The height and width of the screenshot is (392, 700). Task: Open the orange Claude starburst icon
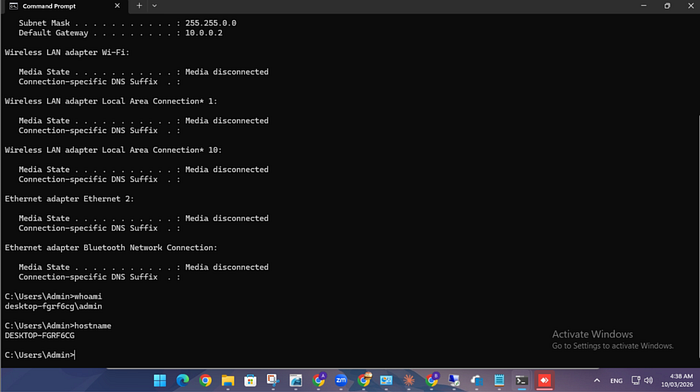pos(409,380)
